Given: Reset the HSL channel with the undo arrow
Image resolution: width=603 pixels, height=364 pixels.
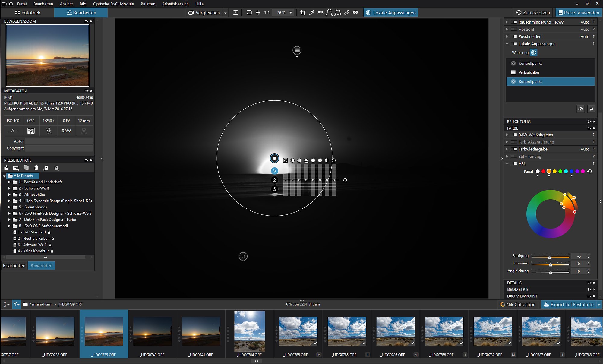Looking at the screenshot, I should click(589, 171).
